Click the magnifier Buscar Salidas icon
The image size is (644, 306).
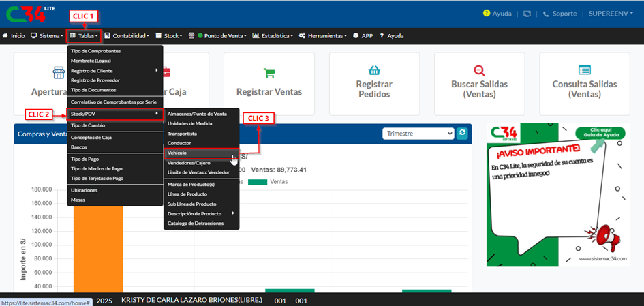(x=478, y=70)
